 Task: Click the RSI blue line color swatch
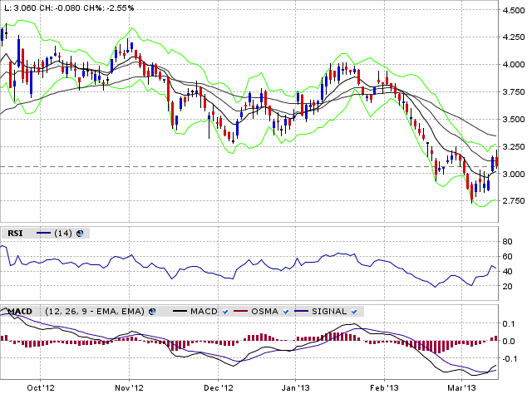pos(43,233)
